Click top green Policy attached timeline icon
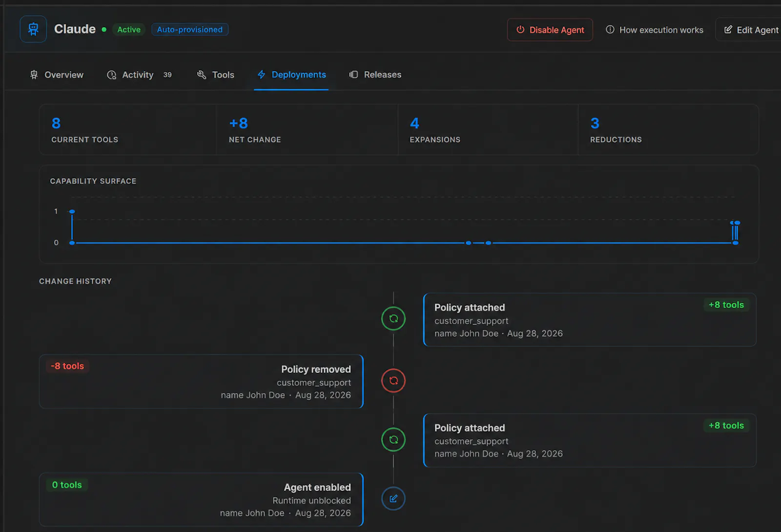 coord(393,319)
